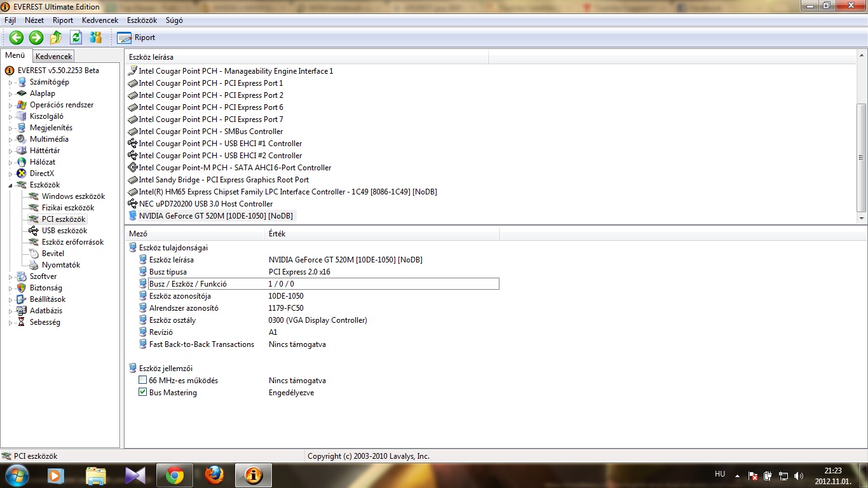Expand the Megjelenítés tree node
The width and height of the screenshot is (868, 488).
click(10, 128)
